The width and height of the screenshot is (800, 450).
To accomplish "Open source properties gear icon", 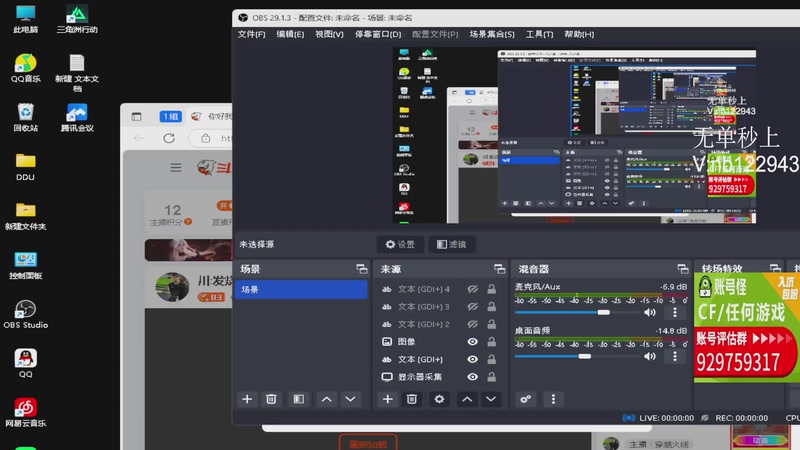I will (439, 399).
